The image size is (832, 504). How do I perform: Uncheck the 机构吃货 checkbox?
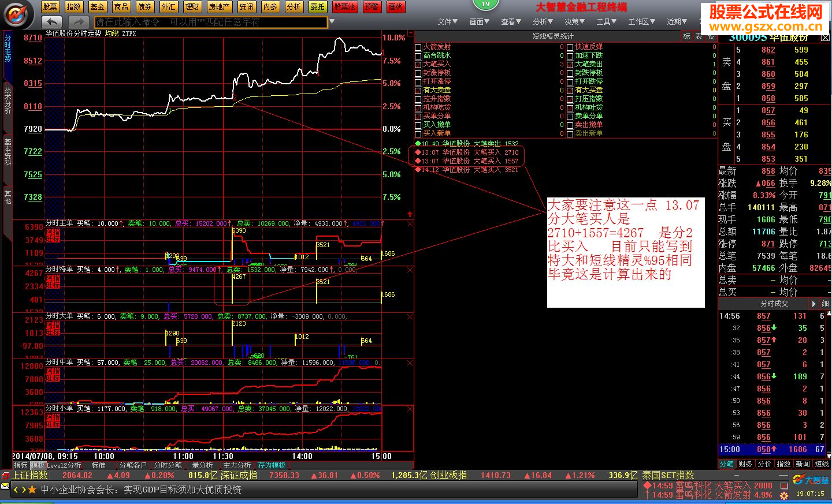click(418, 107)
